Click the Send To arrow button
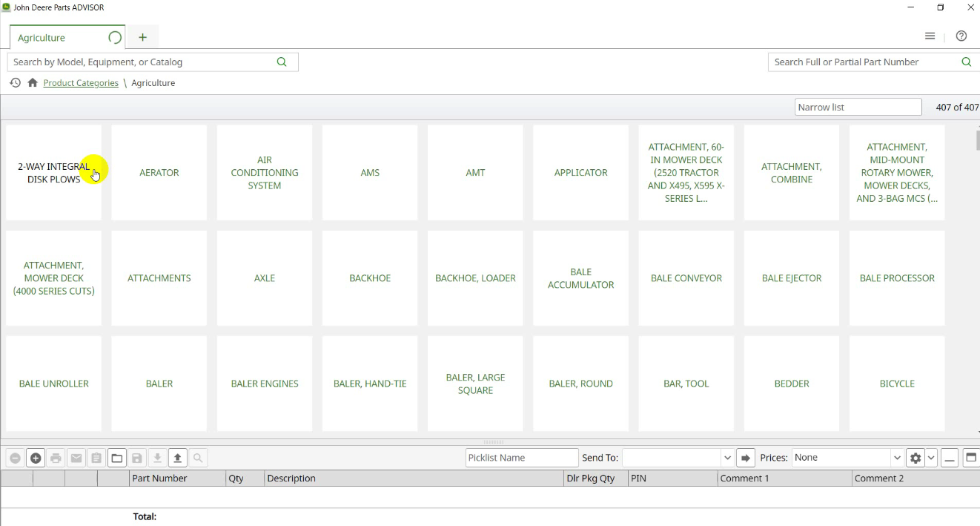980x526 pixels. 746,458
